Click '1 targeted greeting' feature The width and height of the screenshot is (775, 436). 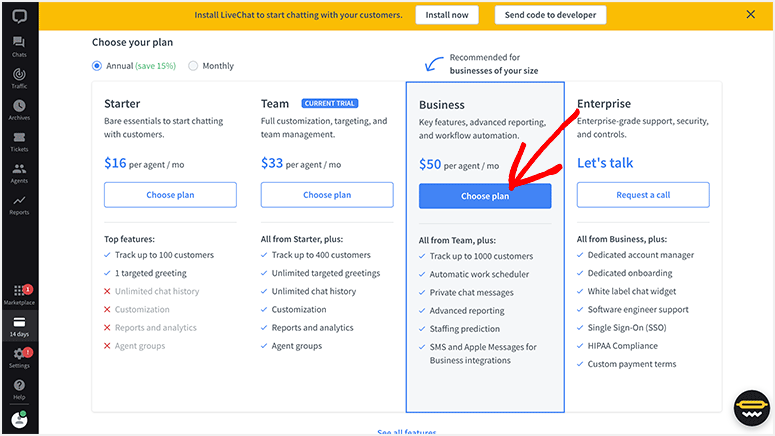click(x=151, y=273)
